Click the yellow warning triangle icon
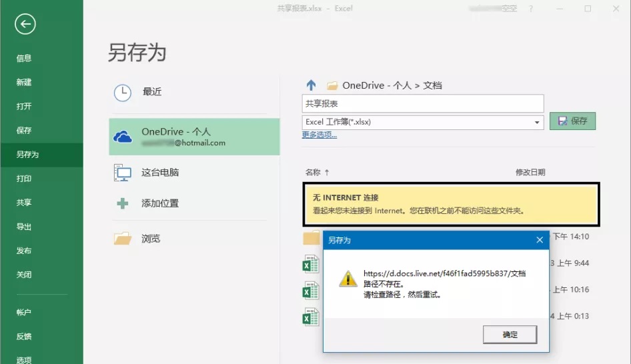631x364 pixels. click(348, 278)
